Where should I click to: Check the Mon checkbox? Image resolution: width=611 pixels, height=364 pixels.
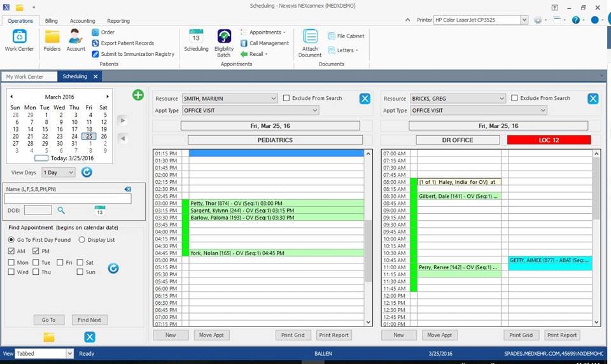(x=11, y=262)
